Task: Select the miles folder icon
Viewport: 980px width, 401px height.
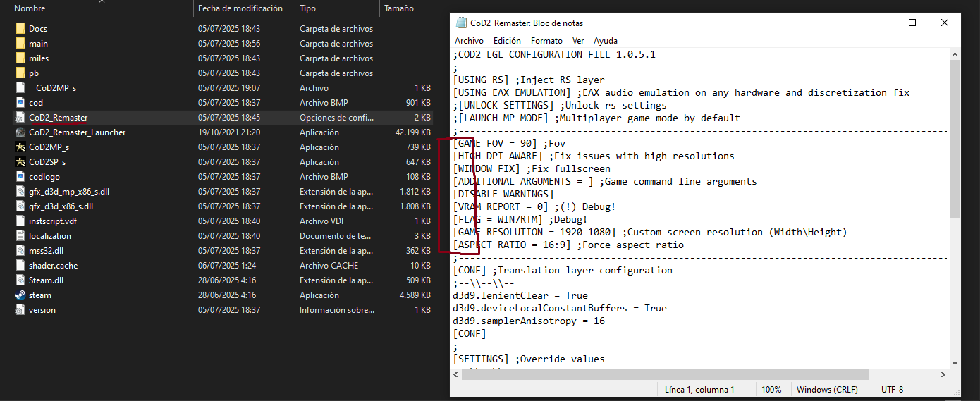Action: (20, 58)
